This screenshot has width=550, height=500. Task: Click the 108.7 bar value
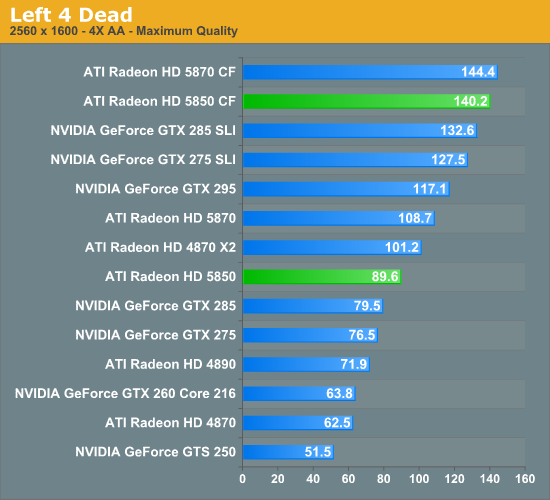coord(415,218)
